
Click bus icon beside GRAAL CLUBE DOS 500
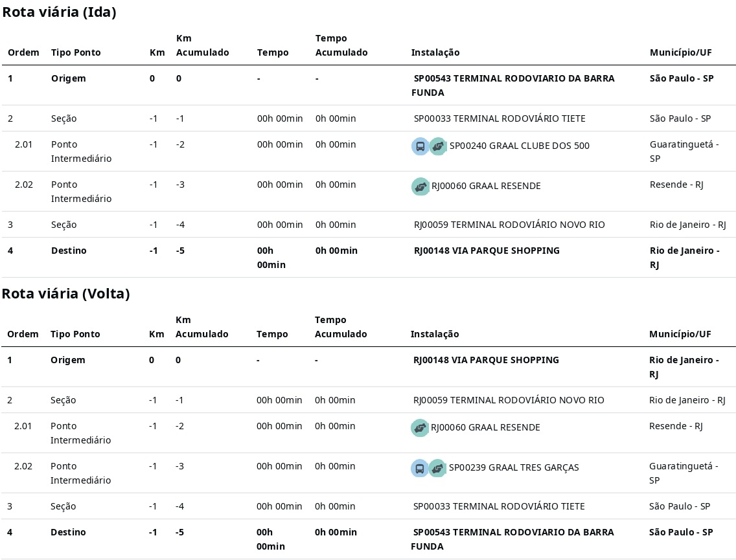click(420, 146)
